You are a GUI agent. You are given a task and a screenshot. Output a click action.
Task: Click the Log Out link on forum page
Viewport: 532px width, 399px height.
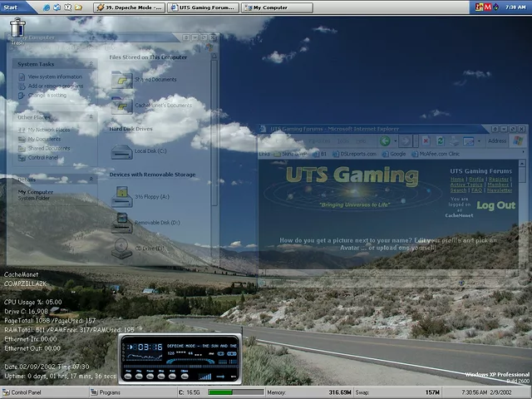pos(495,205)
